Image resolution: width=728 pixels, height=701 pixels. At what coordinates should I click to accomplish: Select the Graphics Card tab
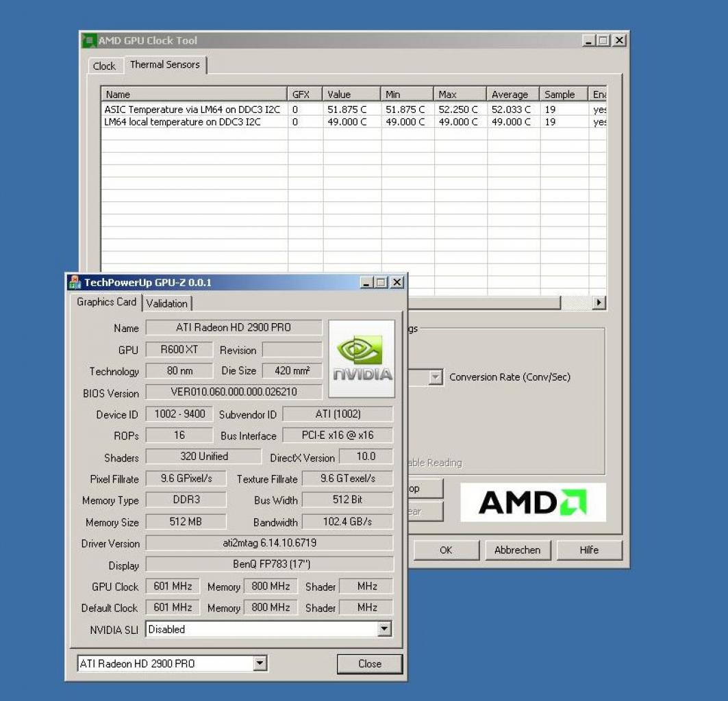point(106,302)
